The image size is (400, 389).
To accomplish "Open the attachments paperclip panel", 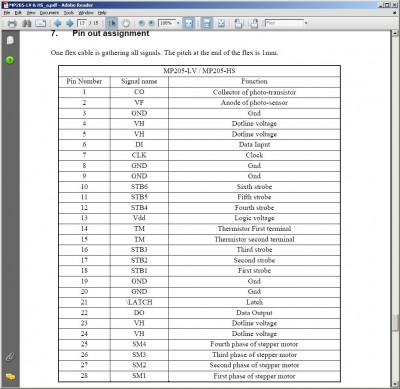I will [10, 357].
